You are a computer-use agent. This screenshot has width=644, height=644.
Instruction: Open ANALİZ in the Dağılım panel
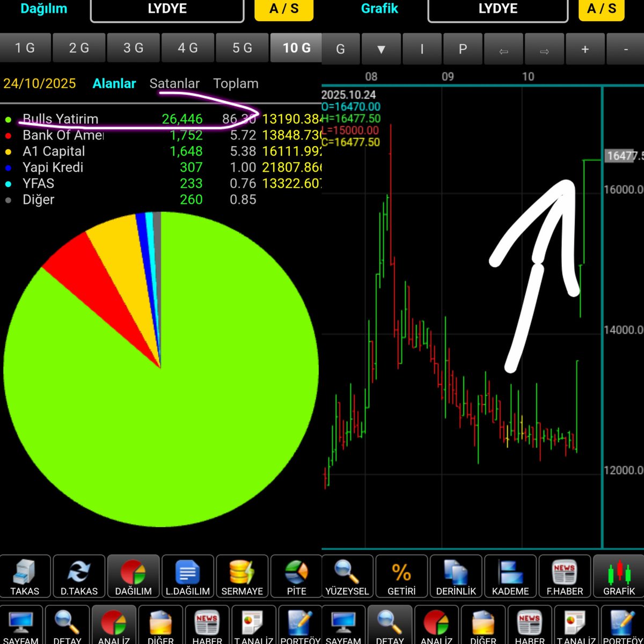click(x=114, y=625)
